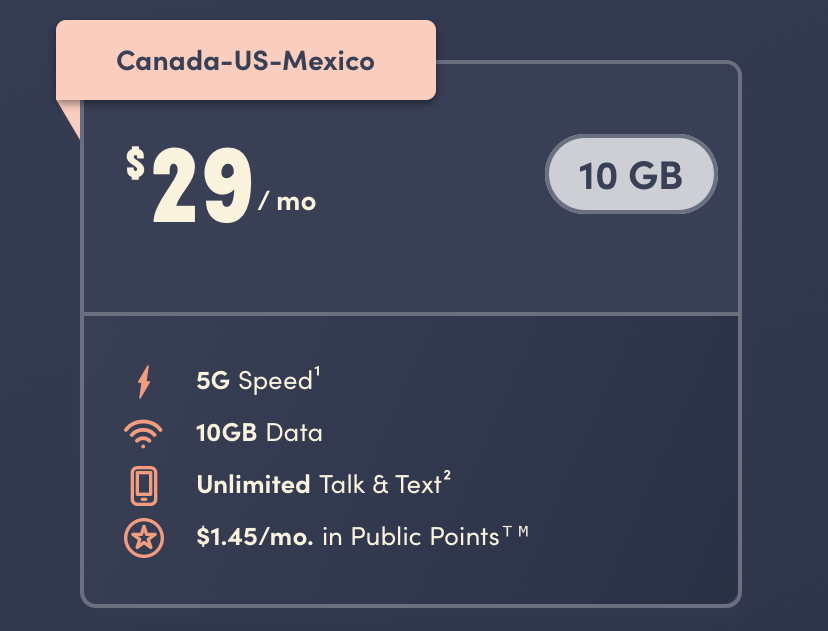This screenshot has height=631, width=828.
Task: Click the 10GB Data feature text
Action: [x=259, y=432]
